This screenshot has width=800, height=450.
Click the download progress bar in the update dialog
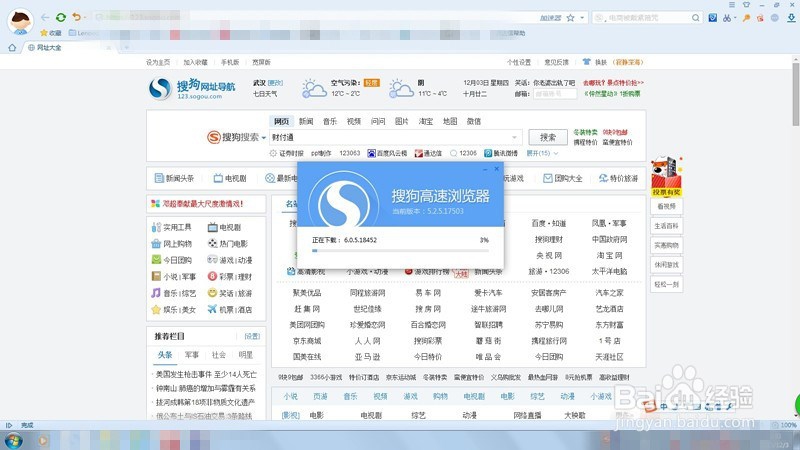point(400,251)
